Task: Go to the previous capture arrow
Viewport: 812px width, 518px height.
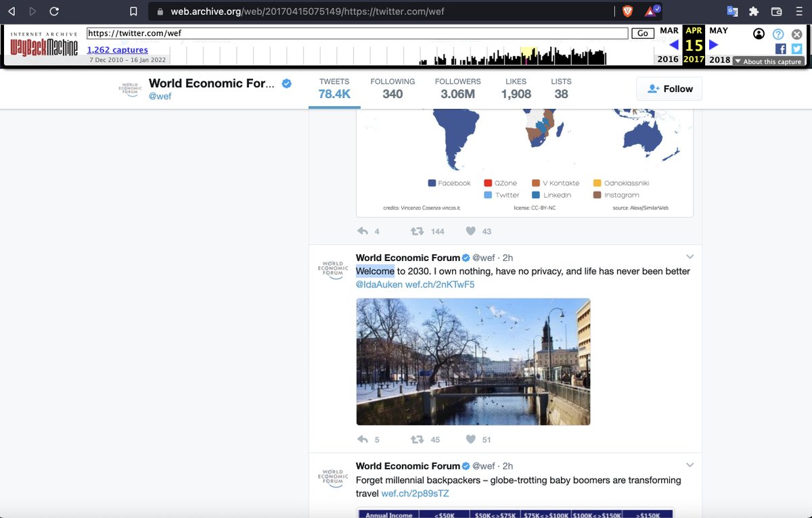Action: (674, 45)
